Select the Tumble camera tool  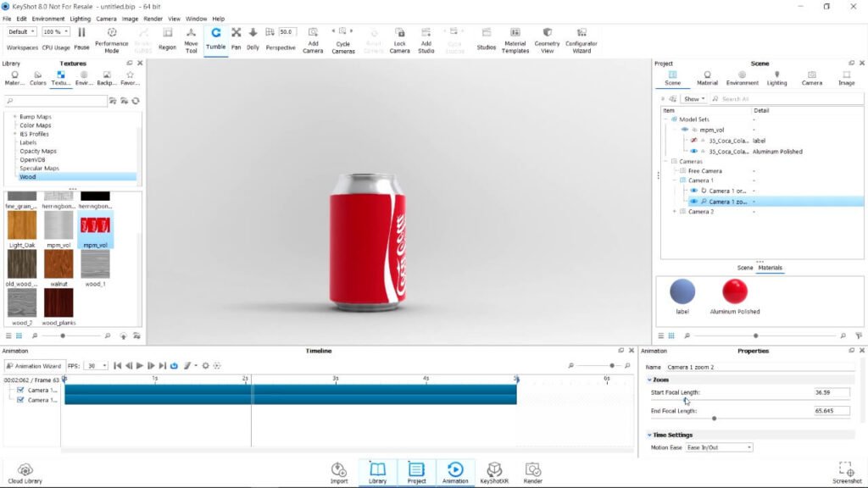216,39
